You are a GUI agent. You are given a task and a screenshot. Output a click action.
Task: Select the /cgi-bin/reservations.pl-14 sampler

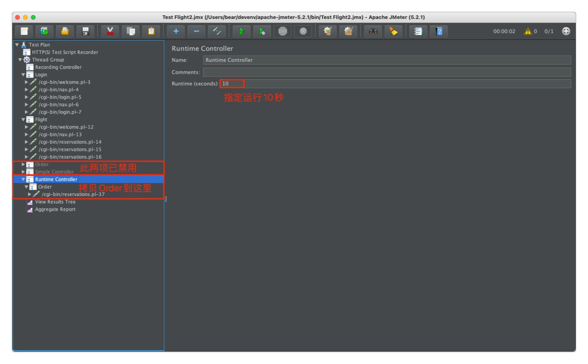coord(70,142)
